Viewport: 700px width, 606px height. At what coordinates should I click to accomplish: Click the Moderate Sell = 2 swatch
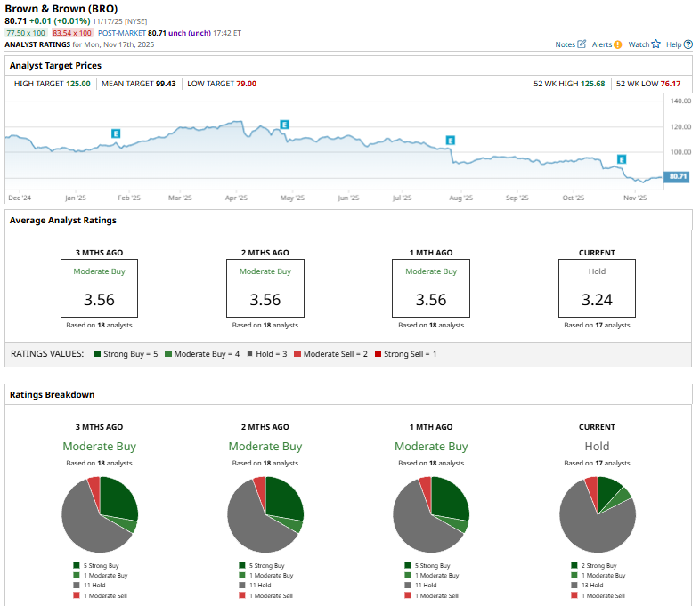[297, 354]
